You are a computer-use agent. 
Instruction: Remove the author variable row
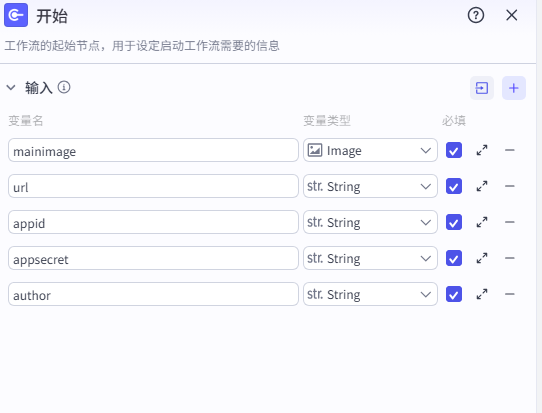coord(510,294)
